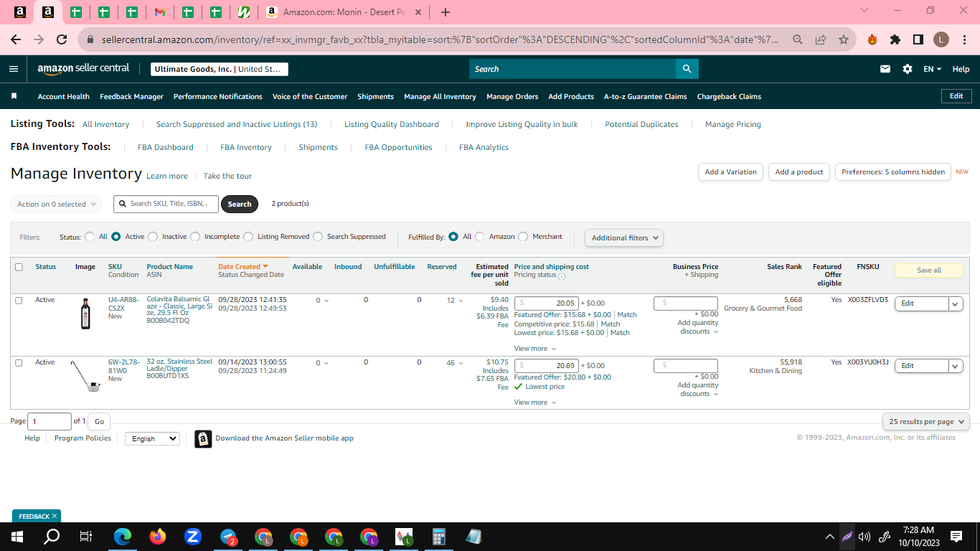Image resolution: width=980 pixels, height=551 pixels.
Task: Open the 25 results per page dropdown
Action: [926, 422]
